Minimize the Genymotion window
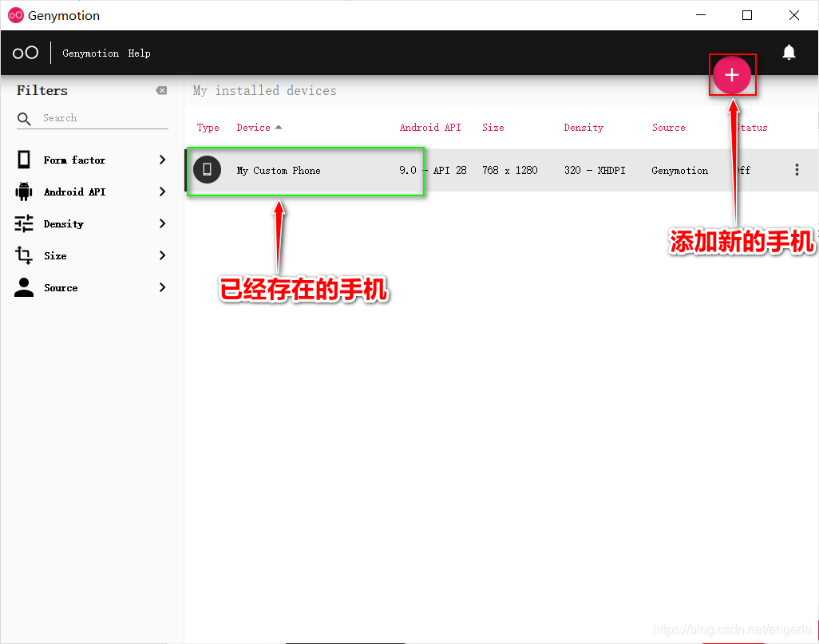 click(701, 15)
